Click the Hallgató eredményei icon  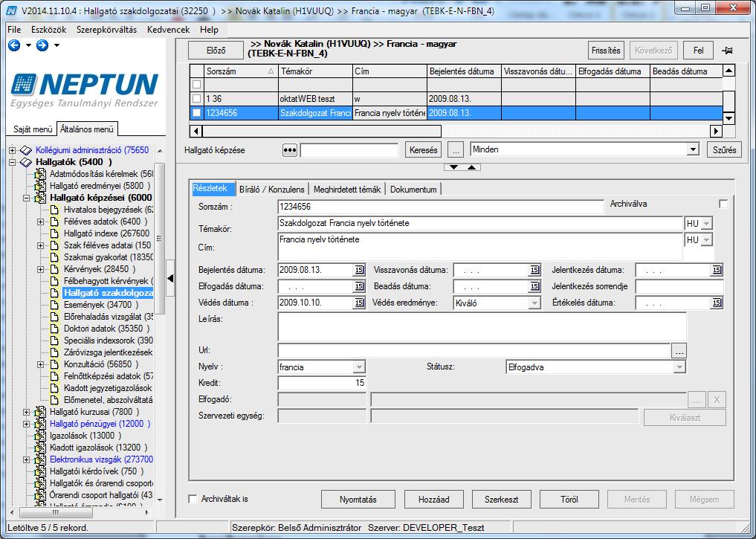[x=41, y=186]
